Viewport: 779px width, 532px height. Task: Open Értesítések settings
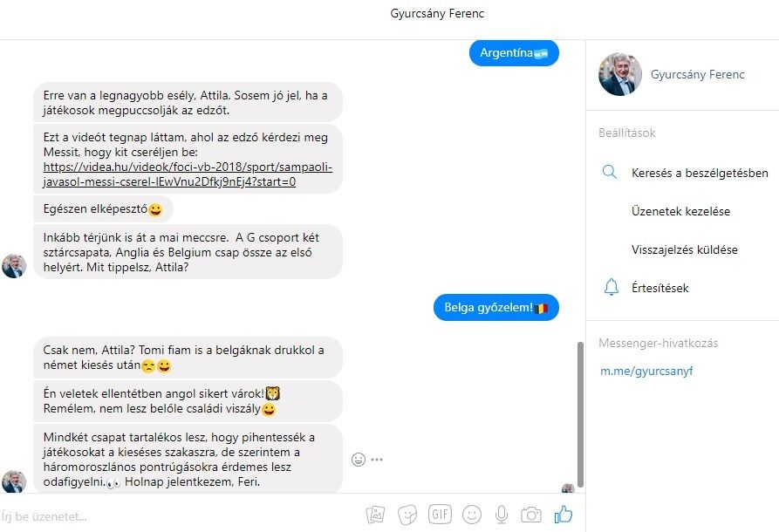[x=659, y=288]
